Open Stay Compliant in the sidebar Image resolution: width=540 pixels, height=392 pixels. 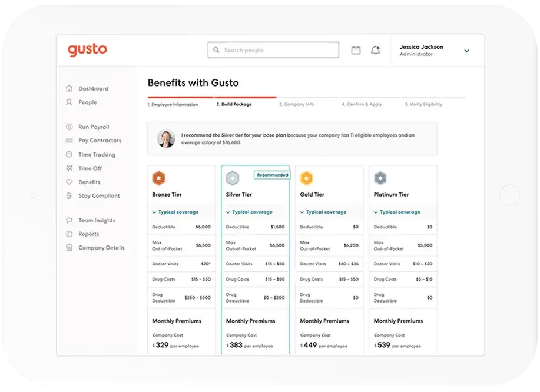pos(99,195)
